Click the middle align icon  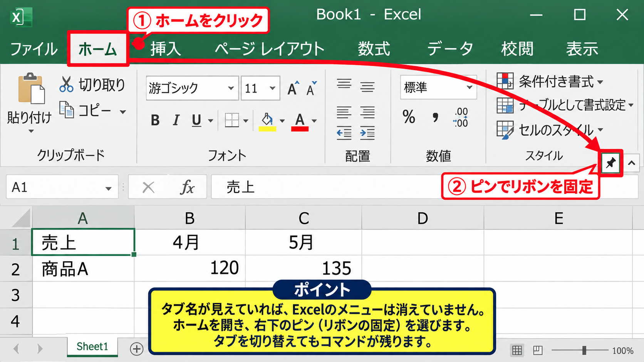[367, 87]
